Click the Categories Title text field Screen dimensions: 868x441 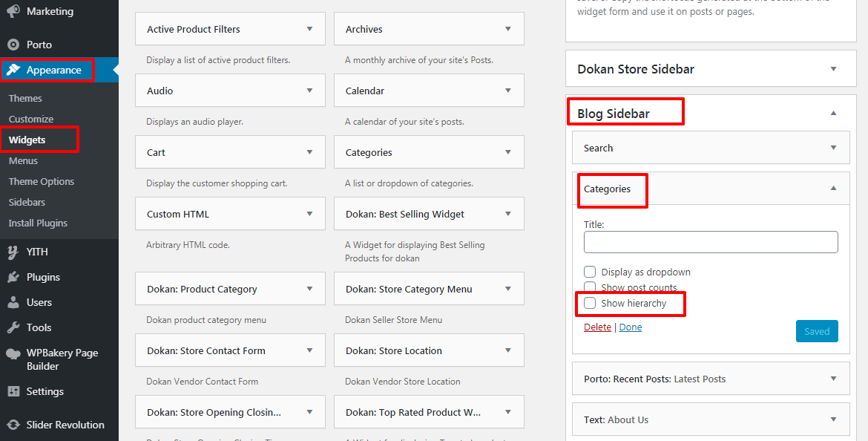[x=711, y=242]
